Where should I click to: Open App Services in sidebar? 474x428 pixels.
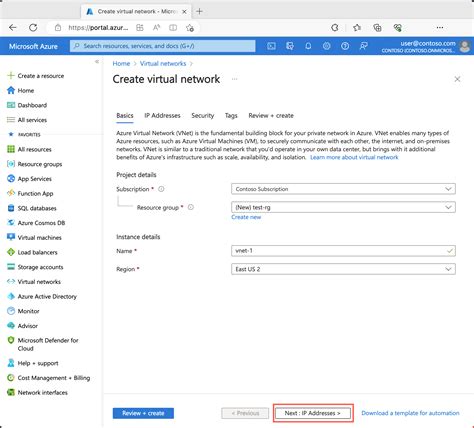point(29,179)
